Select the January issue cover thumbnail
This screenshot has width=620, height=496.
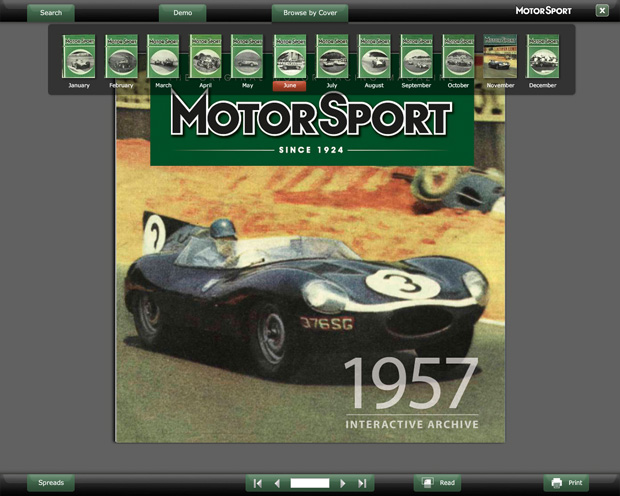tap(79, 56)
